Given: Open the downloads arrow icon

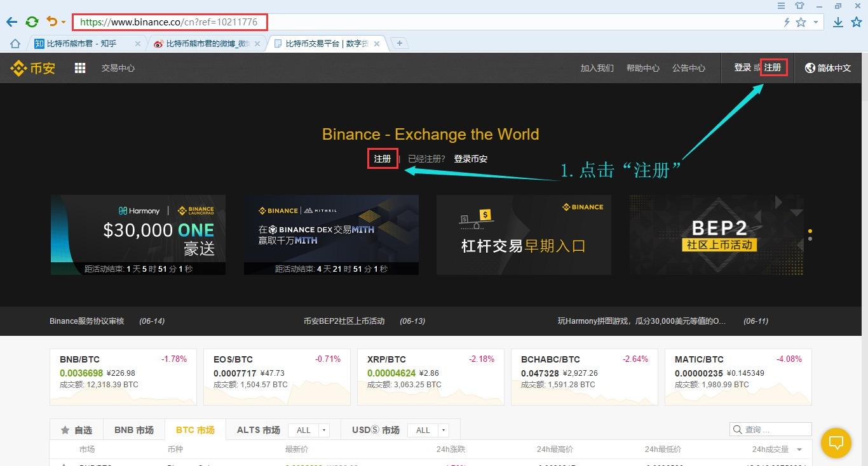Looking at the screenshot, I should pos(838,22).
